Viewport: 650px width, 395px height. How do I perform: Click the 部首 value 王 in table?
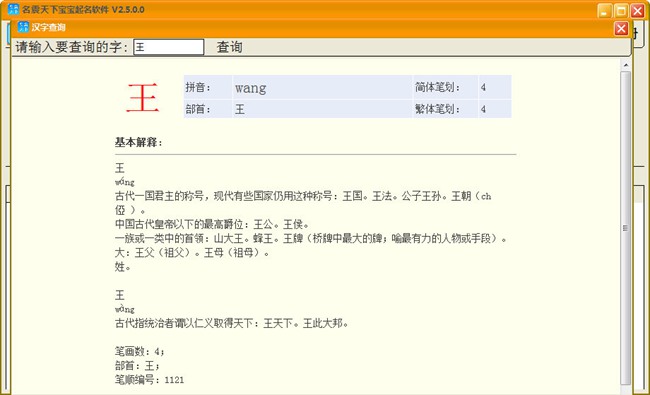point(240,109)
